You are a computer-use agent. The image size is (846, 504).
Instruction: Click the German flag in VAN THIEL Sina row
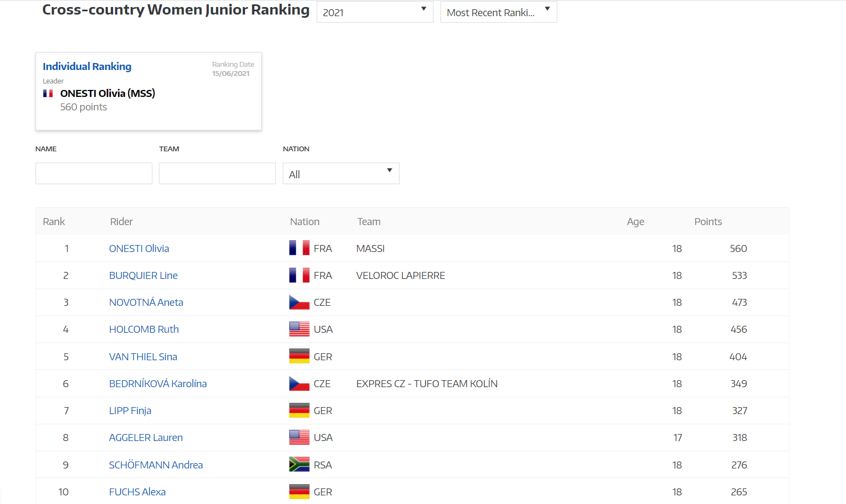point(299,356)
